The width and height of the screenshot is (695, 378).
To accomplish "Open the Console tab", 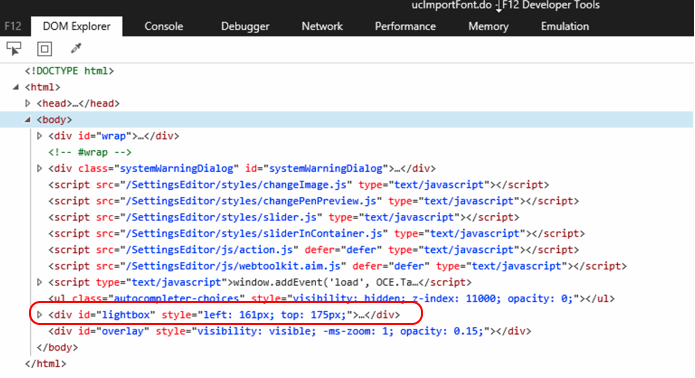I will (164, 26).
